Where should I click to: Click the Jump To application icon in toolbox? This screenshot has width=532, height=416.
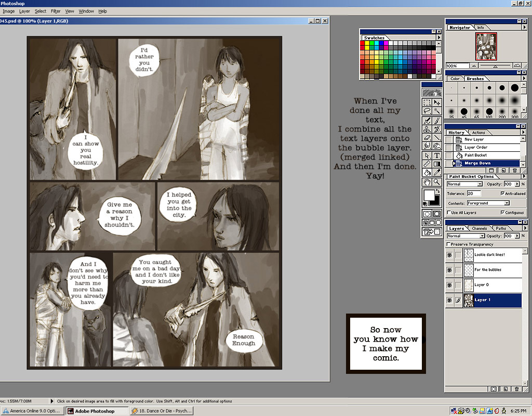pos(432,231)
